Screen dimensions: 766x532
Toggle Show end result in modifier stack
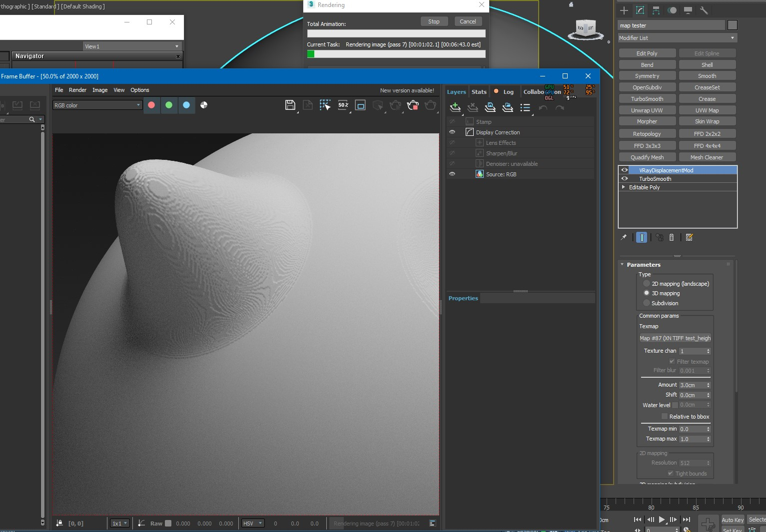642,238
